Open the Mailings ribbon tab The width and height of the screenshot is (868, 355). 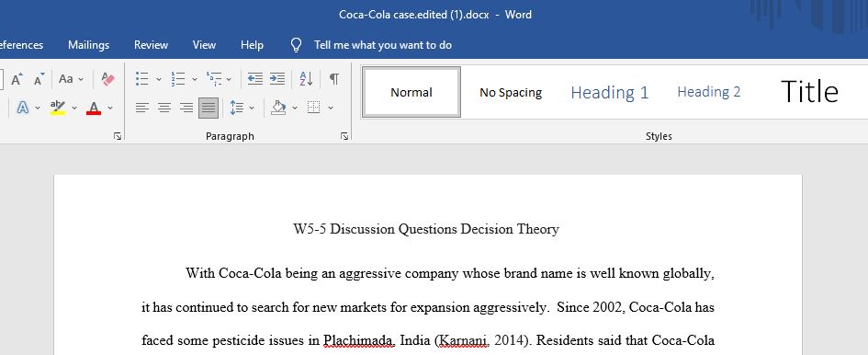(x=88, y=45)
